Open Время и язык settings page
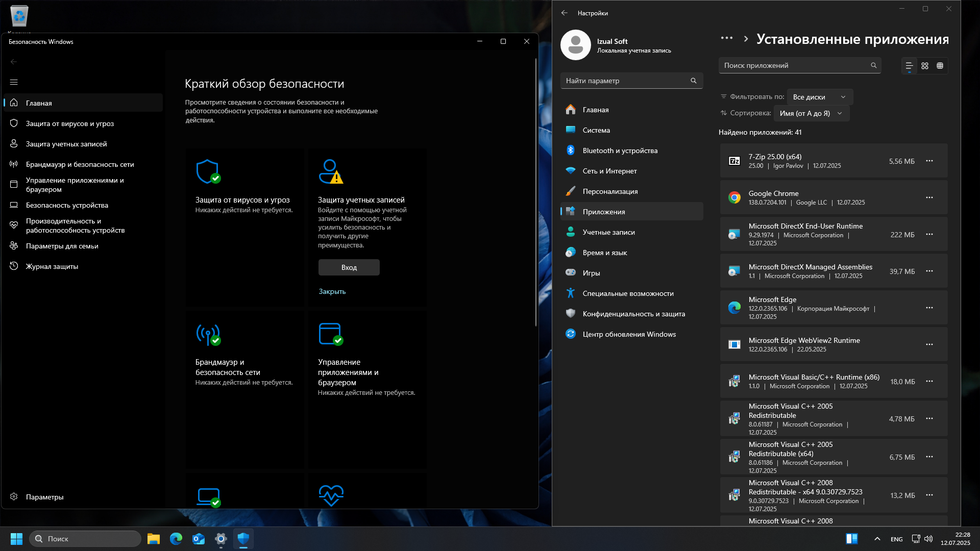This screenshot has height=551, width=980. (631, 253)
